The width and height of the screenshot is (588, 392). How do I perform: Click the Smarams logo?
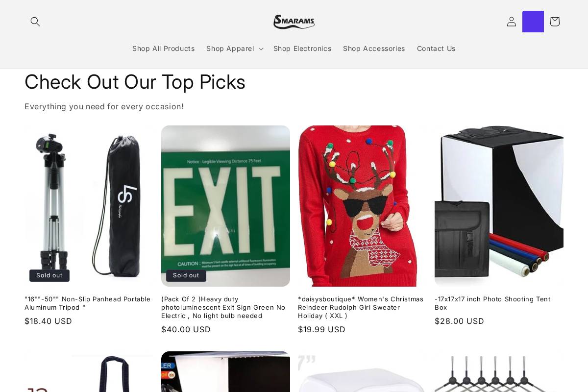click(x=294, y=22)
